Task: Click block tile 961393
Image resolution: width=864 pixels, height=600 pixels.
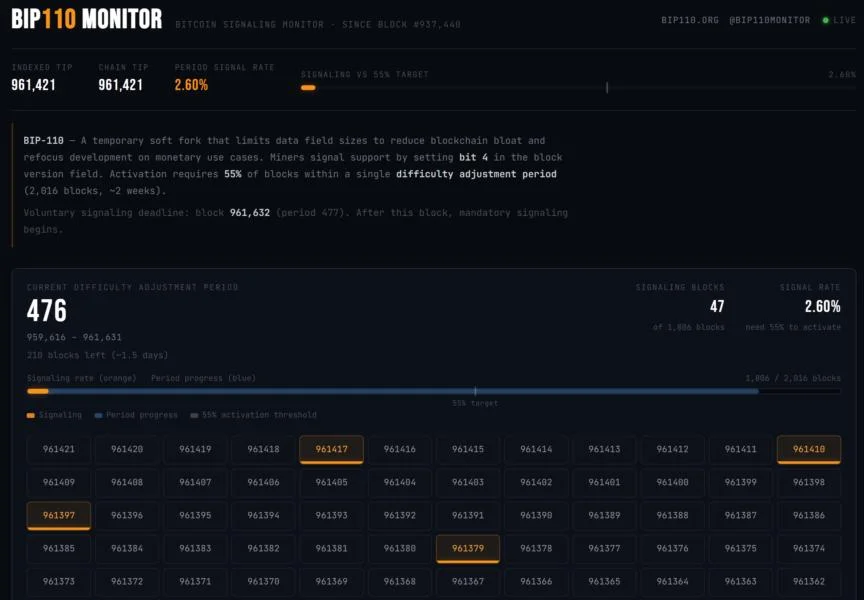Action: 331,516
